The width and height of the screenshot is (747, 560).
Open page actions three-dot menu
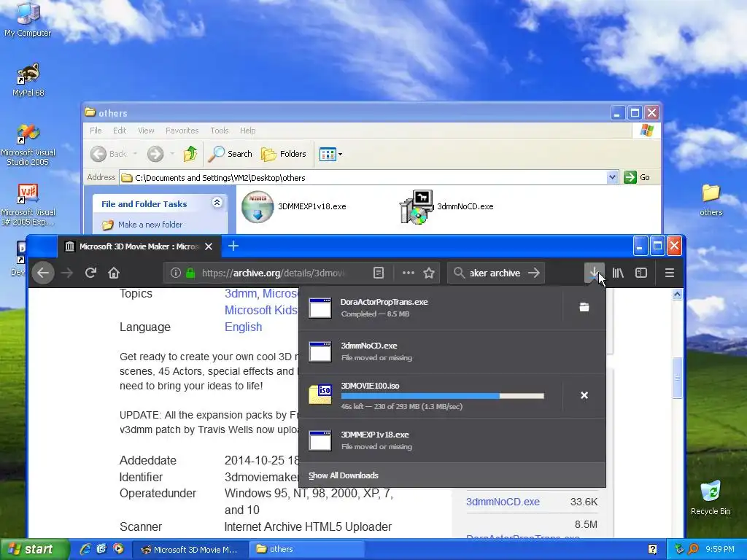[x=409, y=273]
